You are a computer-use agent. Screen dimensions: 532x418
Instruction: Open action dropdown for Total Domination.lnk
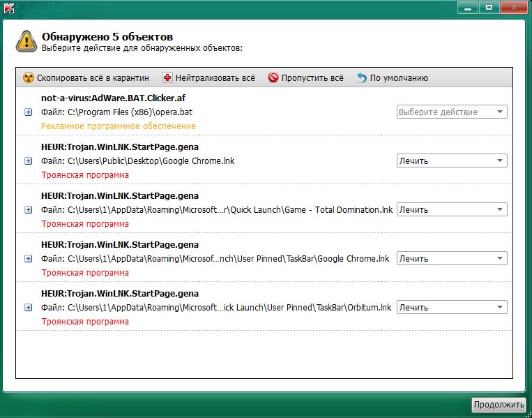451,210
